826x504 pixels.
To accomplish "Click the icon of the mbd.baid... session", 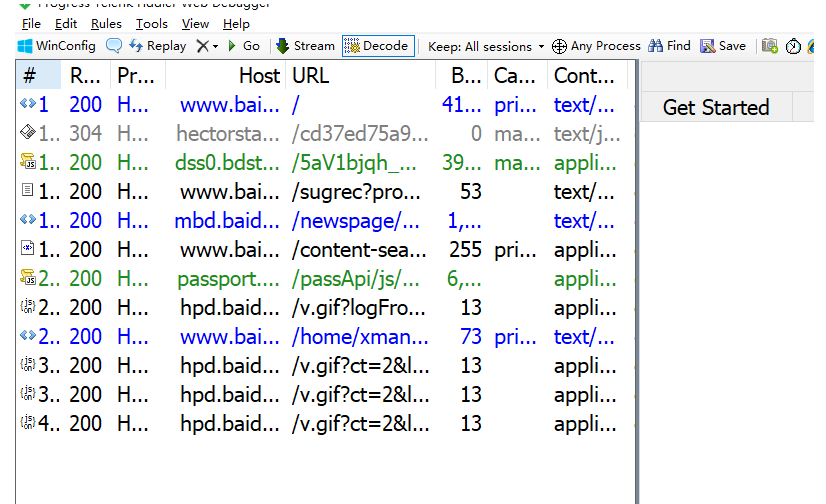I will click(x=27, y=219).
